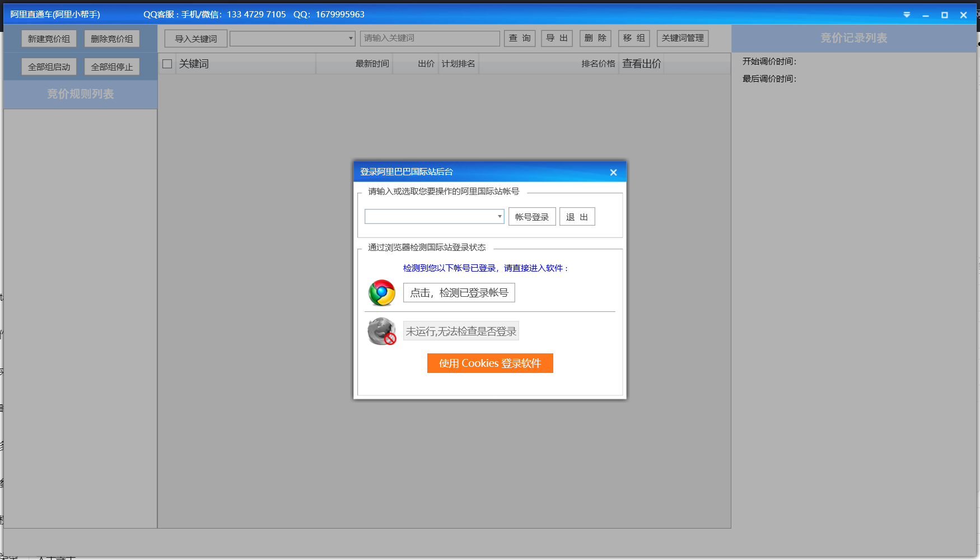Toggle the select-all checkbox beside 关键词
Screen dimensions: 980x560
[167, 64]
